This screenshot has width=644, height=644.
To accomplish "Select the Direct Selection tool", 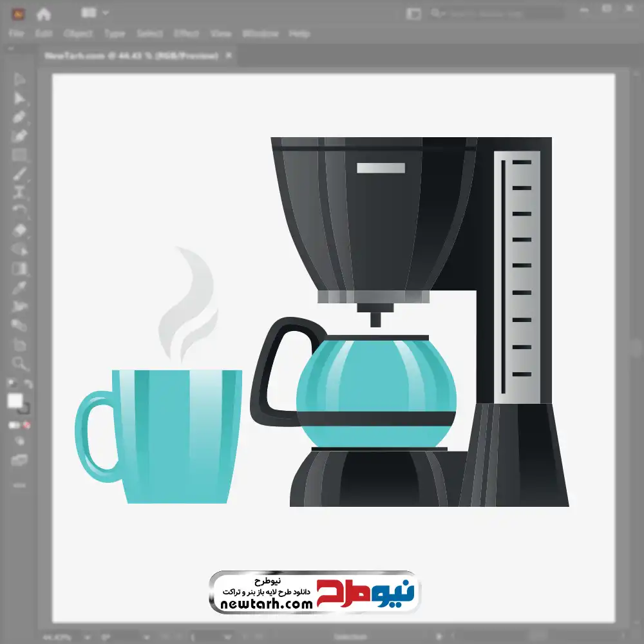I will click(x=19, y=99).
